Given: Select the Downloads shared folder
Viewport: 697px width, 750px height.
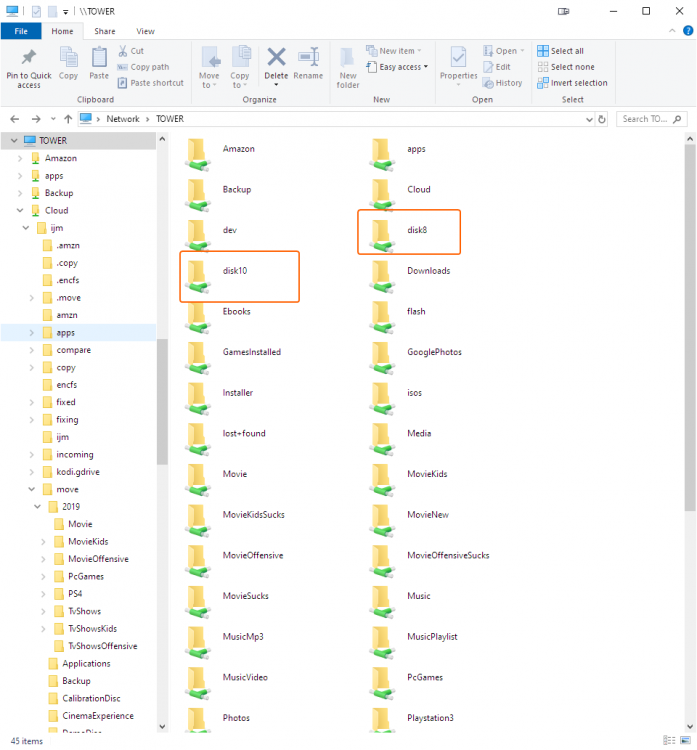Looking at the screenshot, I should 429,271.
